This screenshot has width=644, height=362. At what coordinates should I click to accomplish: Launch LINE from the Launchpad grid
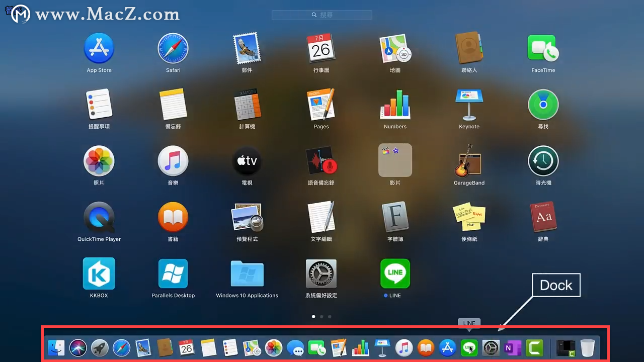(395, 274)
